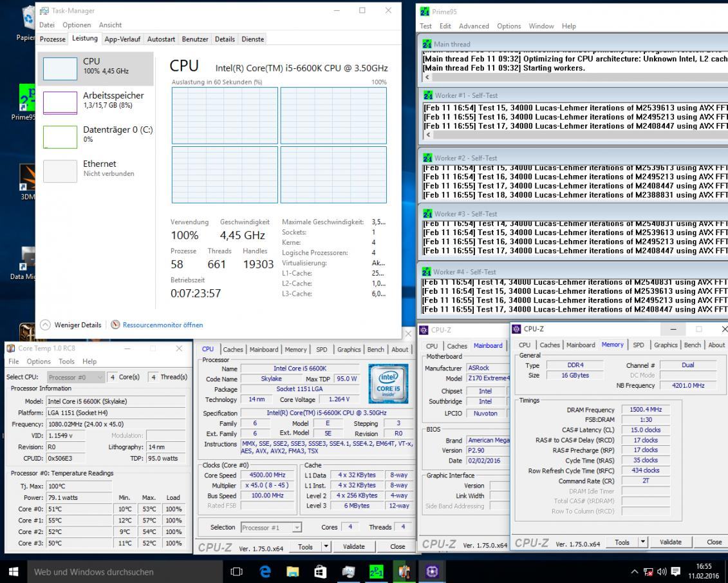Switch to Prozesse tab in Task Manager
The width and height of the screenshot is (728, 583).
pos(53,39)
